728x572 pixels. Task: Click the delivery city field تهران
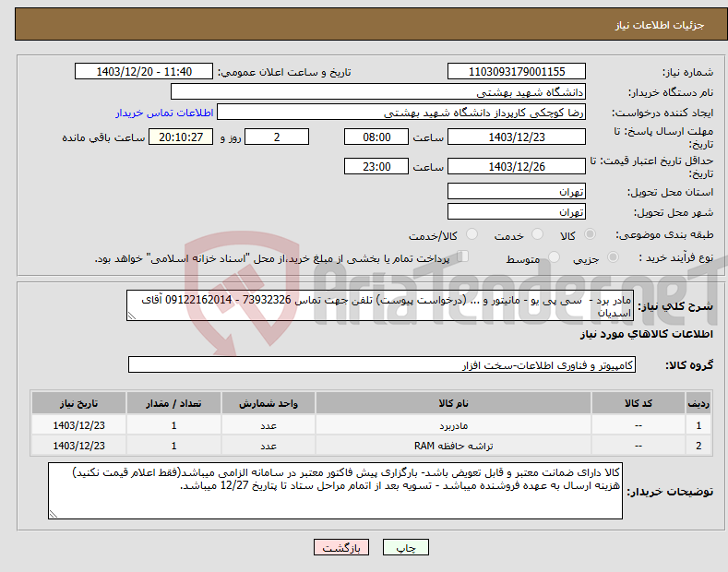(x=517, y=211)
